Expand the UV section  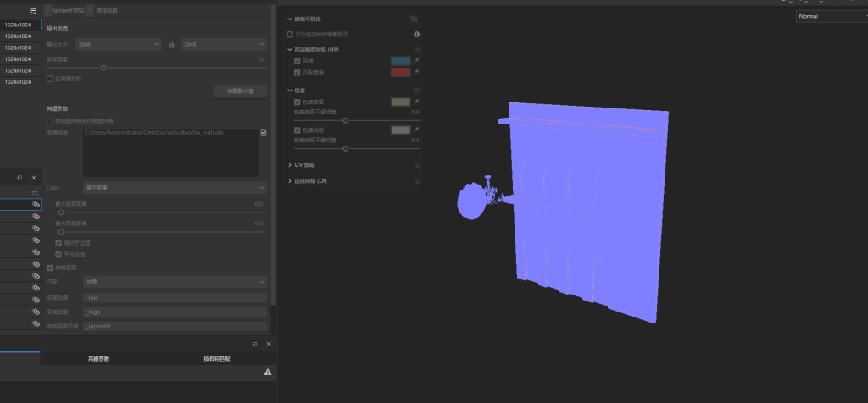pyautogui.click(x=290, y=165)
